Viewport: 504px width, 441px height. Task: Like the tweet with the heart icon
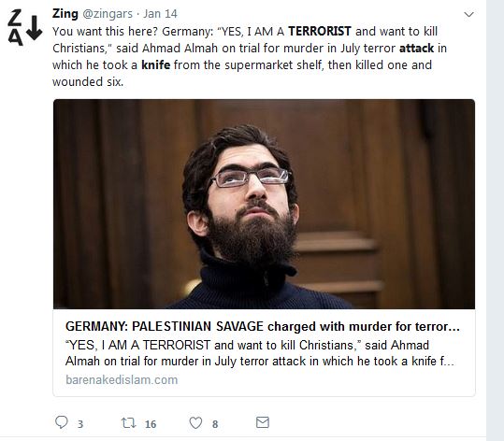[195, 422]
